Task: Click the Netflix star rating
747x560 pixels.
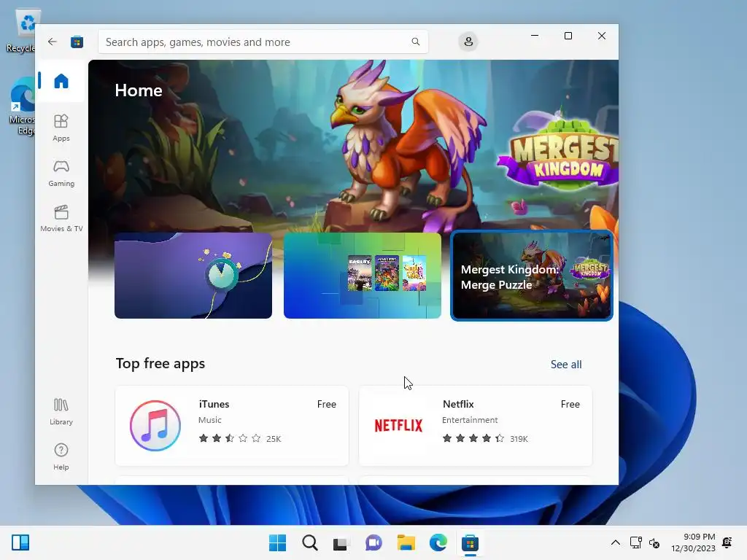Action: [x=473, y=438]
